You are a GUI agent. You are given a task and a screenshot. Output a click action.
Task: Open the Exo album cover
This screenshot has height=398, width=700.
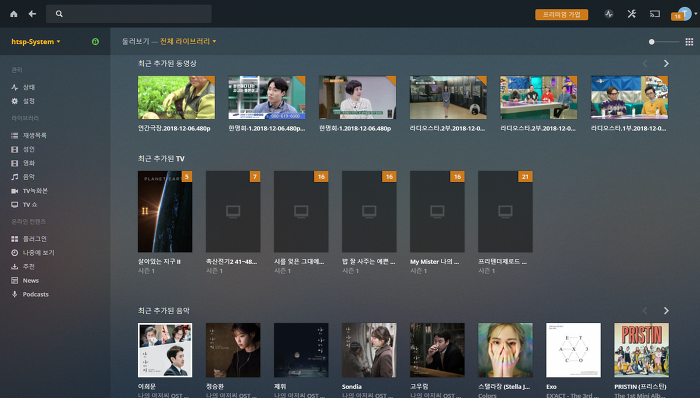click(573, 350)
